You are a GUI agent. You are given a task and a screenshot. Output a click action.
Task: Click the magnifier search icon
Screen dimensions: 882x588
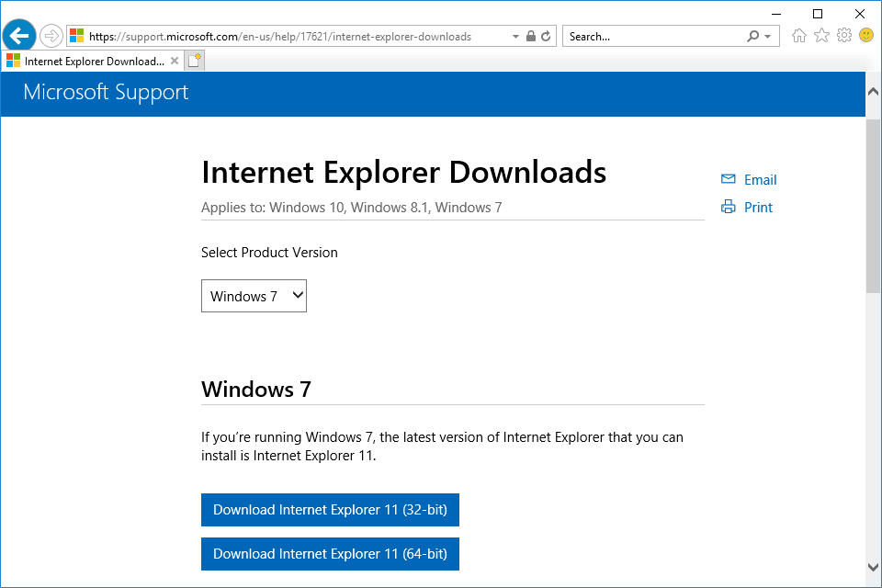pyautogui.click(x=752, y=36)
